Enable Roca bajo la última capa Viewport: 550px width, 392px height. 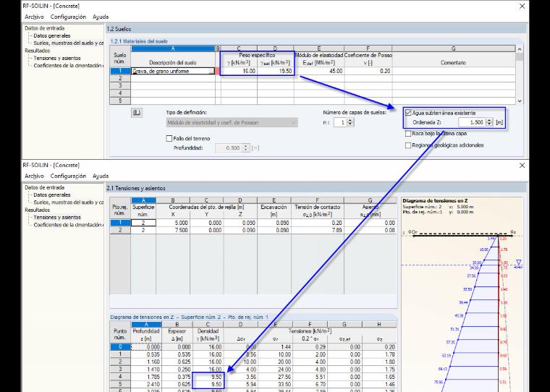(x=408, y=133)
